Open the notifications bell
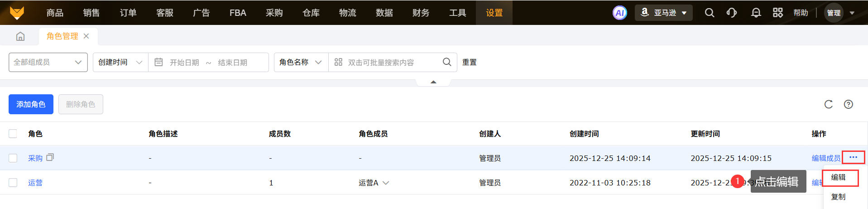The image size is (868, 209). (756, 13)
